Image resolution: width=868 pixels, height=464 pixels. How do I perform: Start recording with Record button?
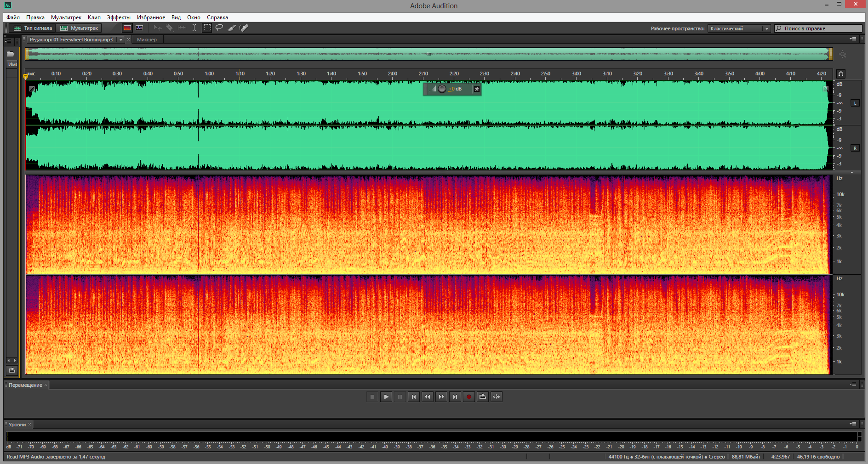[x=469, y=396]
